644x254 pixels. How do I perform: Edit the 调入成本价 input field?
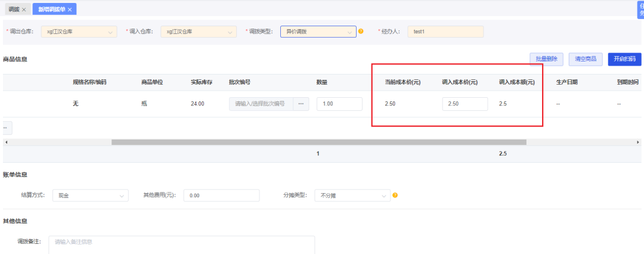tap(465, 104)
